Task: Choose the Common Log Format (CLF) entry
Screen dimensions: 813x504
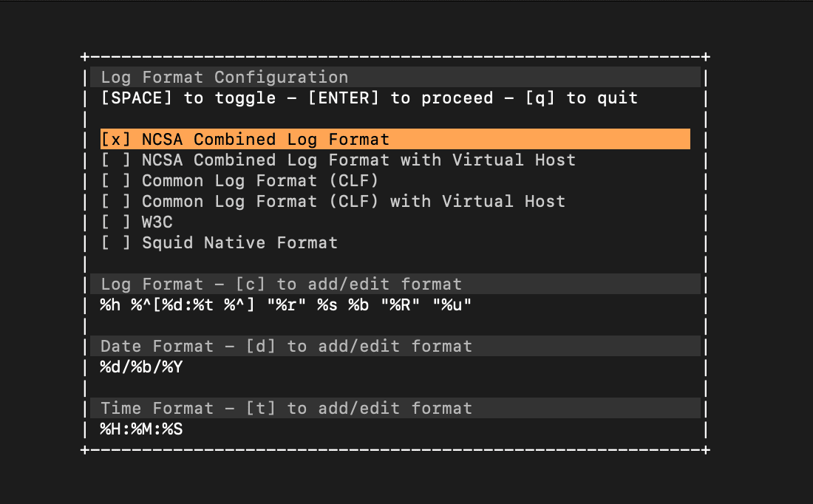Action: click(260, 181)
